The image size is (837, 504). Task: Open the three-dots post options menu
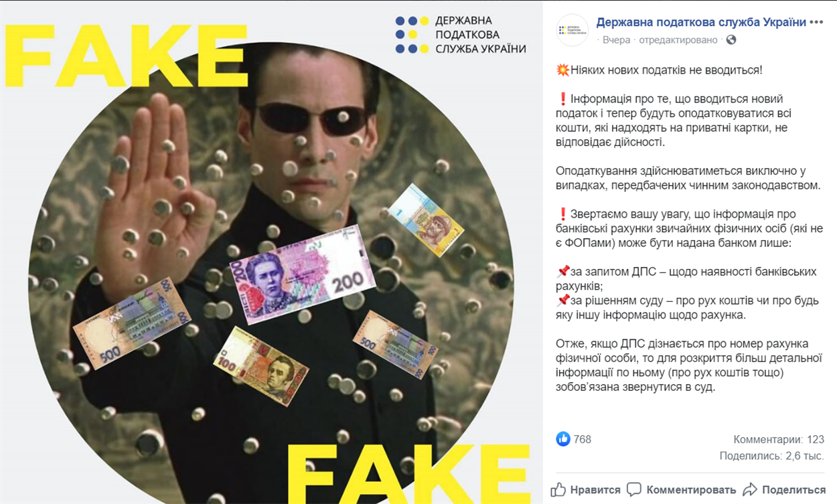tap(816, 22)
